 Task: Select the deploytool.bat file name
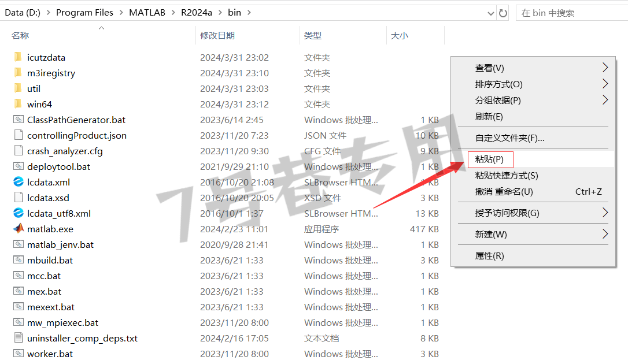[x=58, y=167]
